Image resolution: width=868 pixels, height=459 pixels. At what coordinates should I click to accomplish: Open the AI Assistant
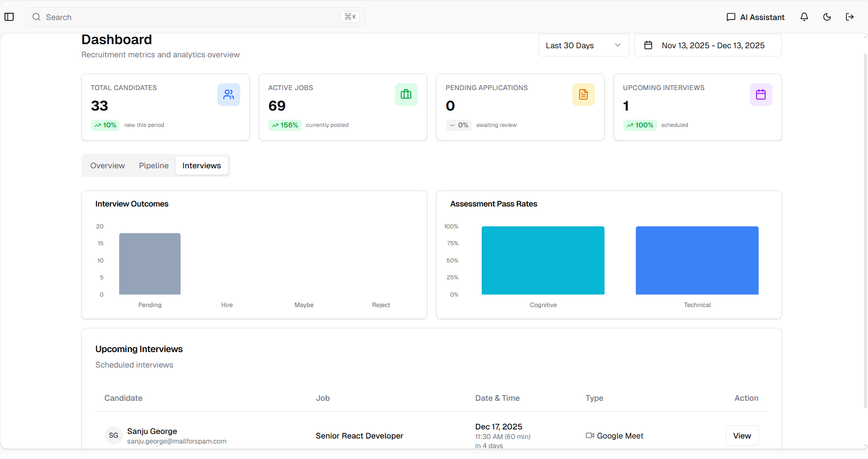click(x=755, y=17)
